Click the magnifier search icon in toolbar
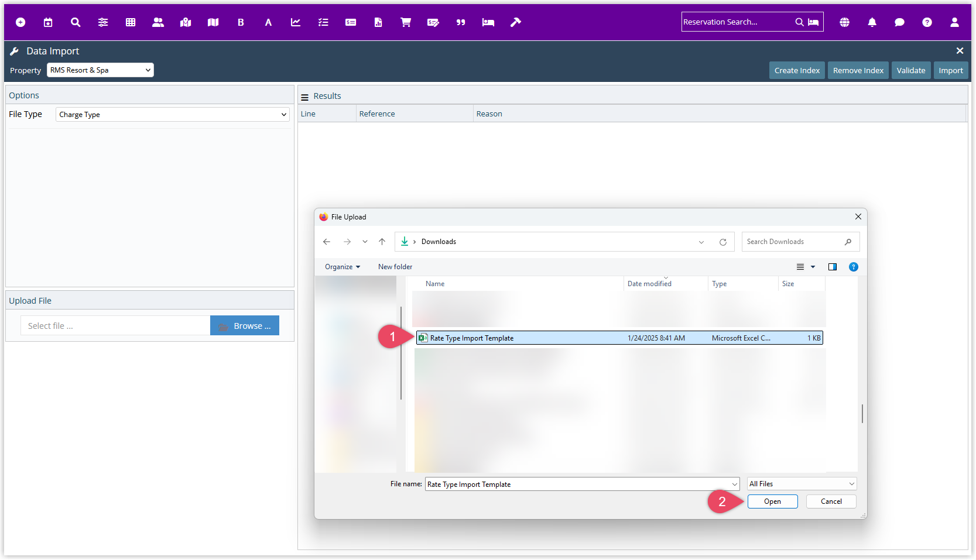 76,22
